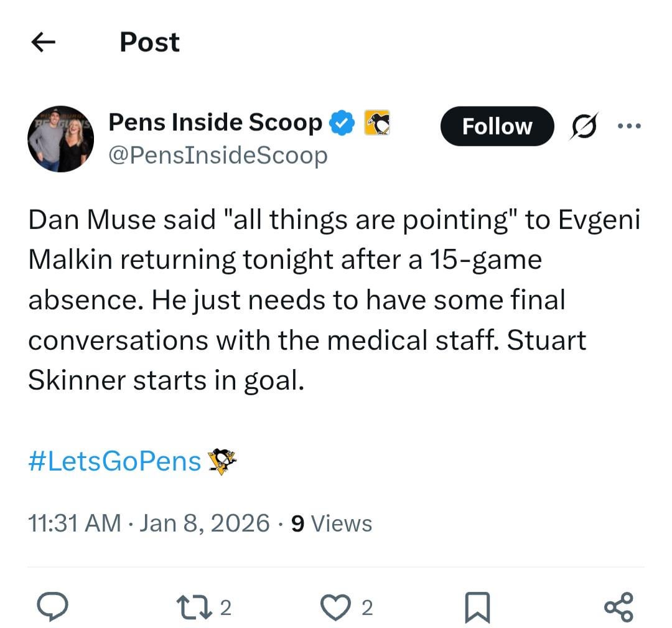Click the blue verified badge
The width and height of the screenshot is (672, 628).
pyautogui.click(x=341, y=122)
